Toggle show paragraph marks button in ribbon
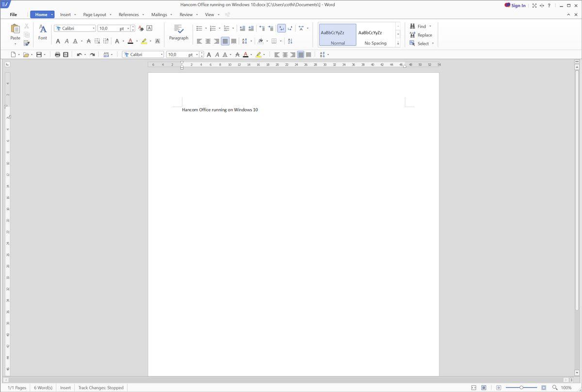 pyautogui.click(x=282, y=28)
